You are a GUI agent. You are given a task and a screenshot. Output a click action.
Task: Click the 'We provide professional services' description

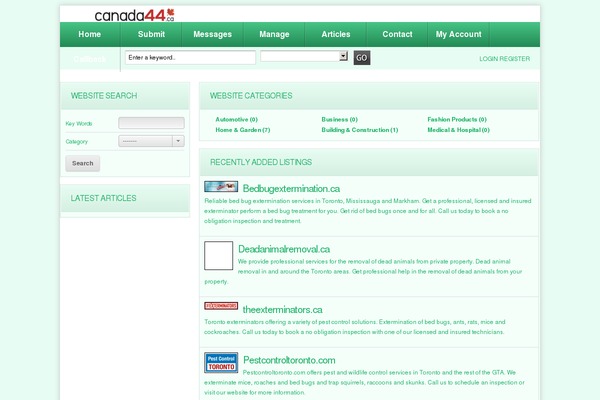coord(364,271)
